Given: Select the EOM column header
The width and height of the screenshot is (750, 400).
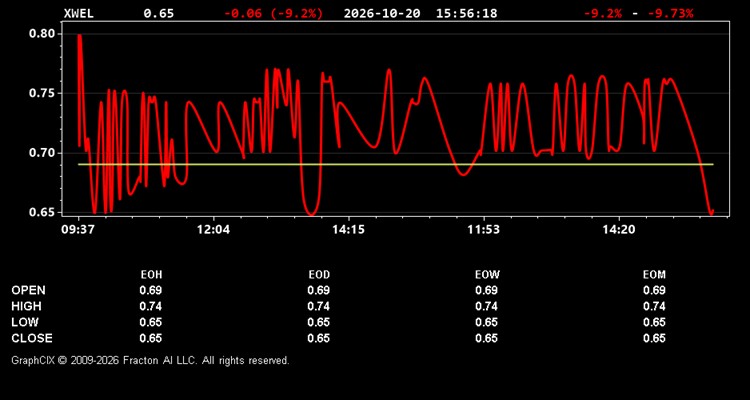Looking at the screenshot, I should click(654, 275).
